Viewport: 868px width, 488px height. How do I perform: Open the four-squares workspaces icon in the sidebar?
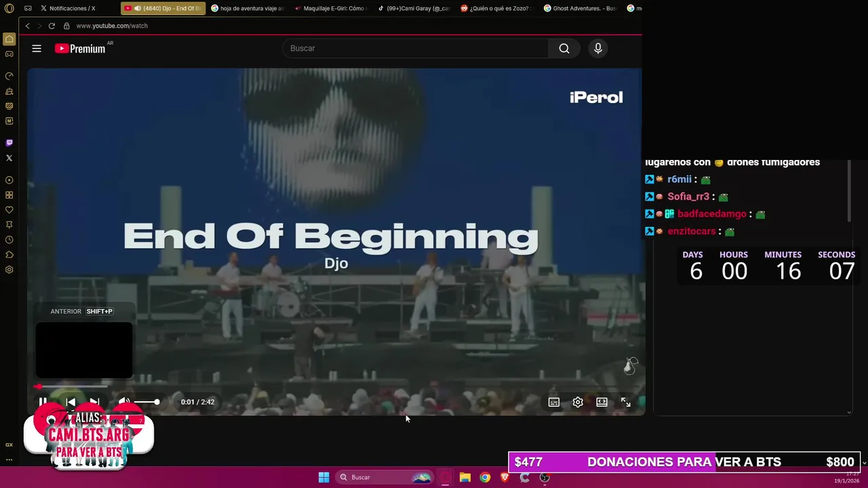(9, 195)
